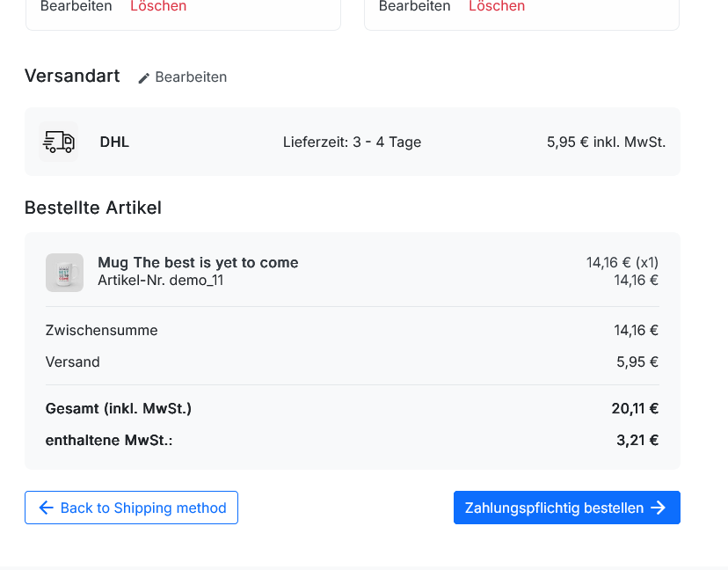Click Löschen in the left address card

[x=158, y=6]
